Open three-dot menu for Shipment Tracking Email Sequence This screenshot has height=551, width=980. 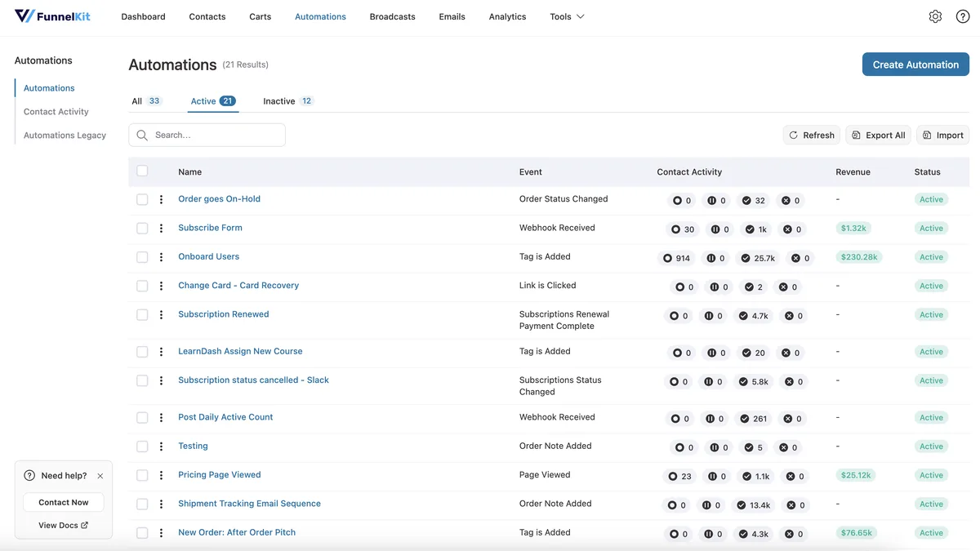click(161, 504)
